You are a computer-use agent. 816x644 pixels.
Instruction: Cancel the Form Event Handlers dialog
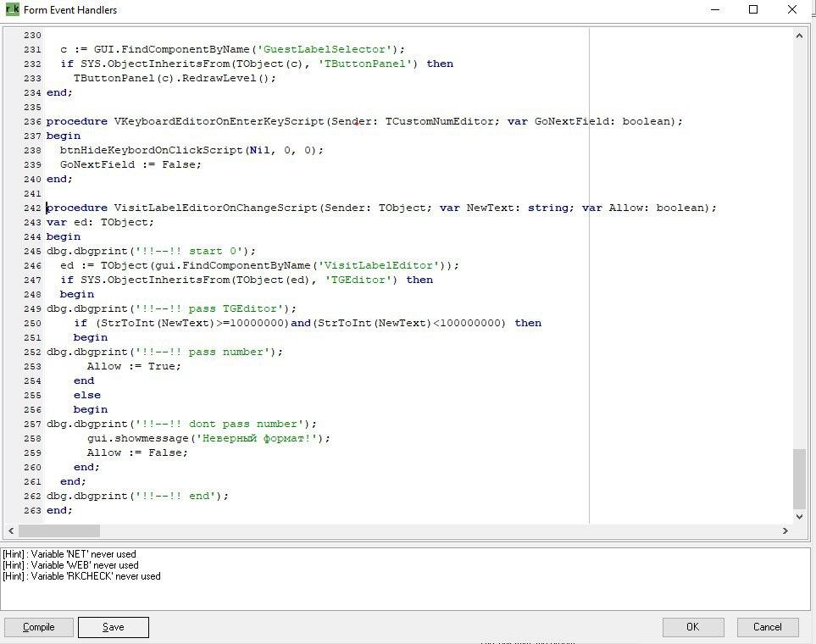767,627
